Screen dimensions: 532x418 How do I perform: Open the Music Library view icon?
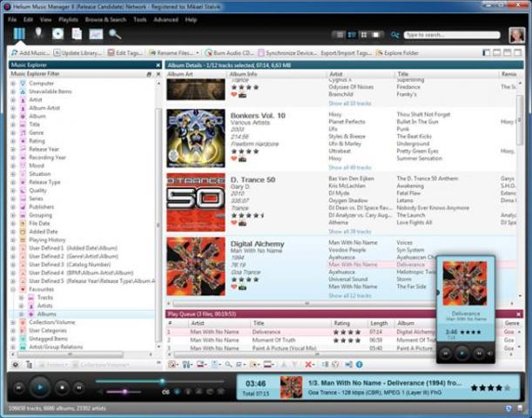[x=19, y=34]
